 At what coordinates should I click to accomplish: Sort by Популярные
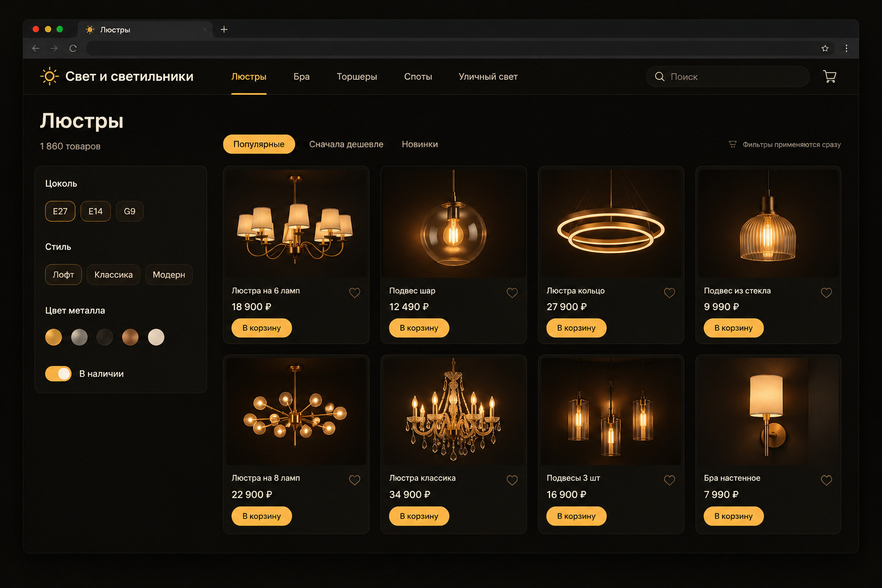(259, 144)
